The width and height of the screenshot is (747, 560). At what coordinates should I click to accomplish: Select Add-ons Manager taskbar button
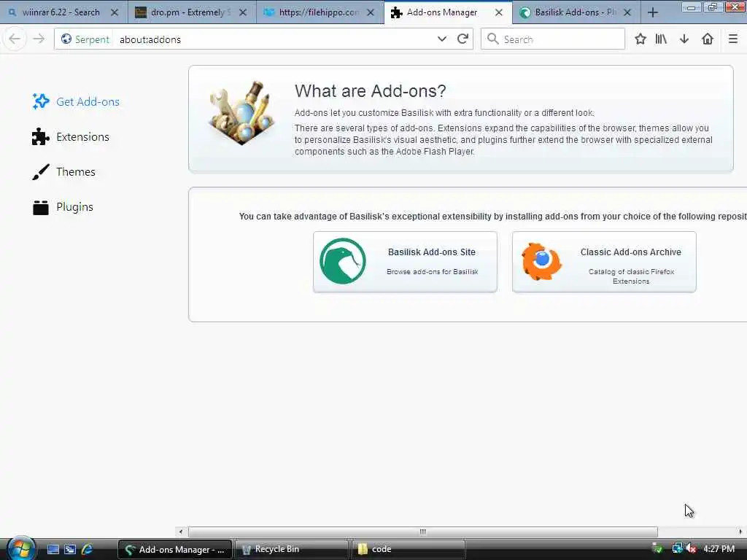(x=175, y=549)
